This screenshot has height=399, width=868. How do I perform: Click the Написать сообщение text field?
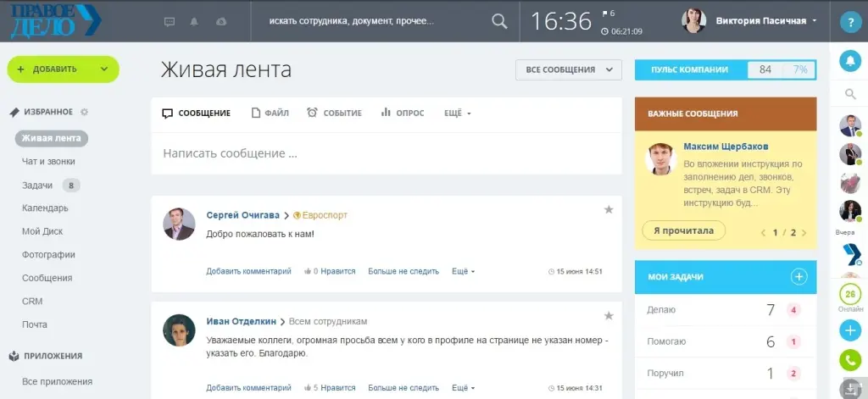pyautogui.click(x=386, y=154)
